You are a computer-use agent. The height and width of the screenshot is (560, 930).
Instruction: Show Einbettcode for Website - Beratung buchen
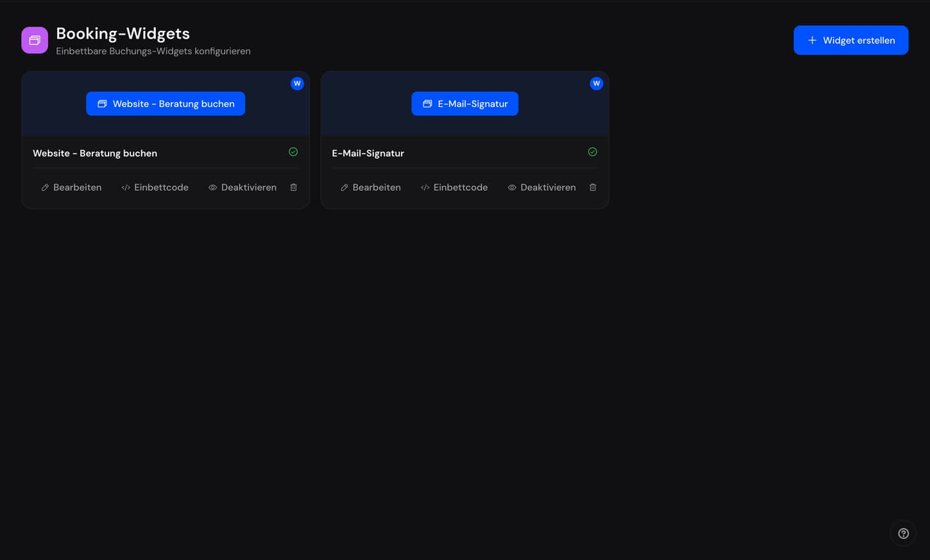155,187
